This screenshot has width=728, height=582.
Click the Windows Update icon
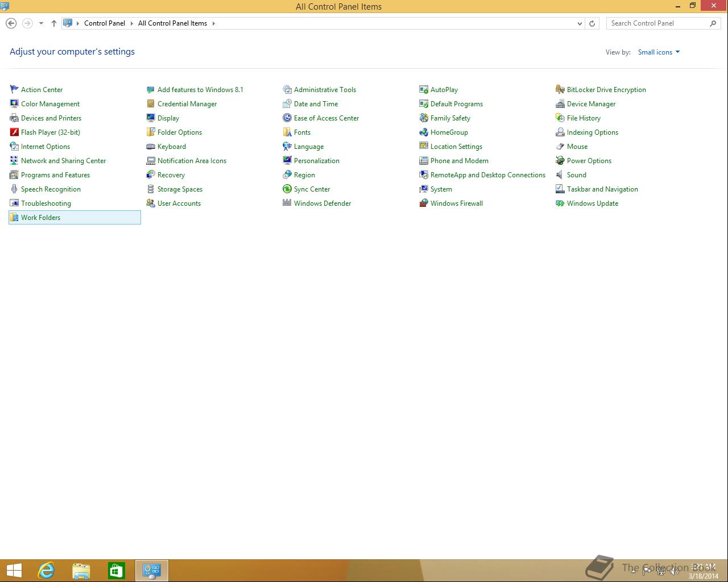pyautogui.click(x=560, y=203)
